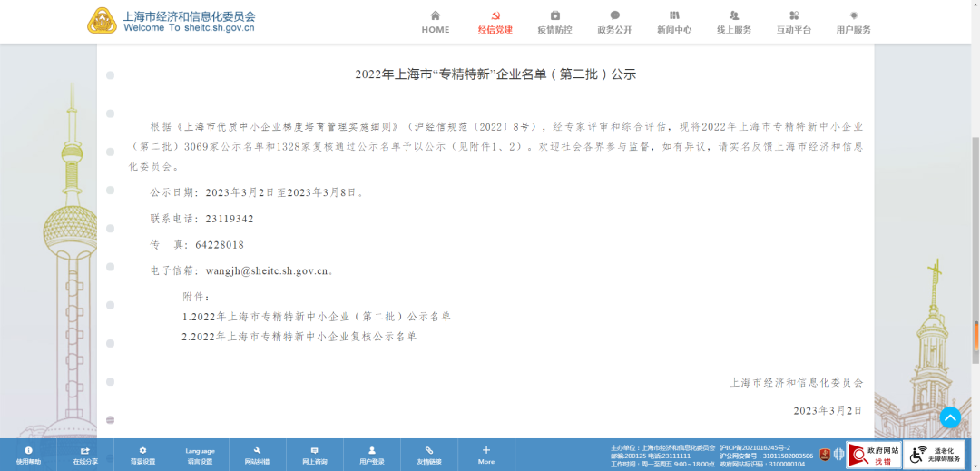The image size is (980, 471).
Task: Click the 主办单位 footer line
Action: [662, 448]
